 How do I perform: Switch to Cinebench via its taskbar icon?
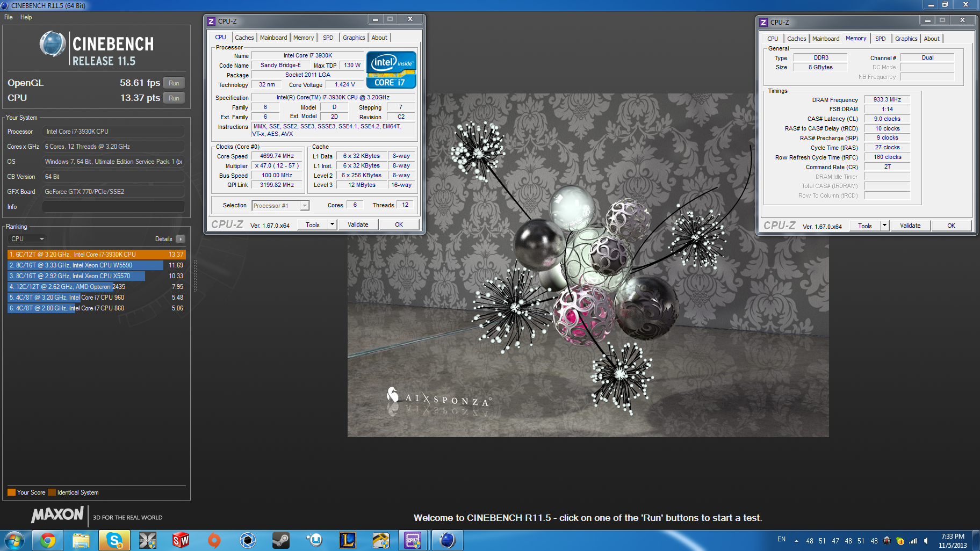447,540
